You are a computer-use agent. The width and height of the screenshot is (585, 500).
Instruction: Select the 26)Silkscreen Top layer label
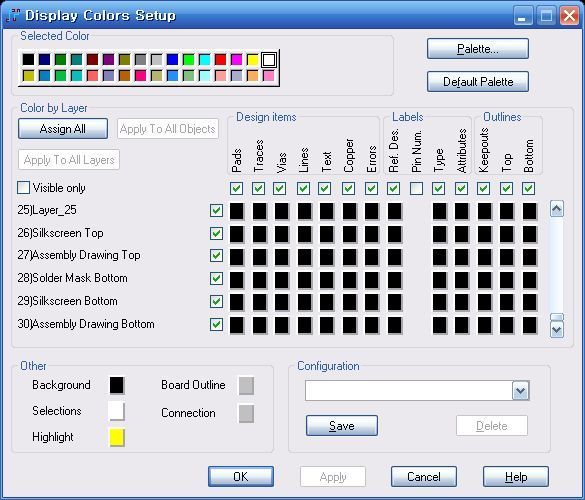tap(60, 233)
